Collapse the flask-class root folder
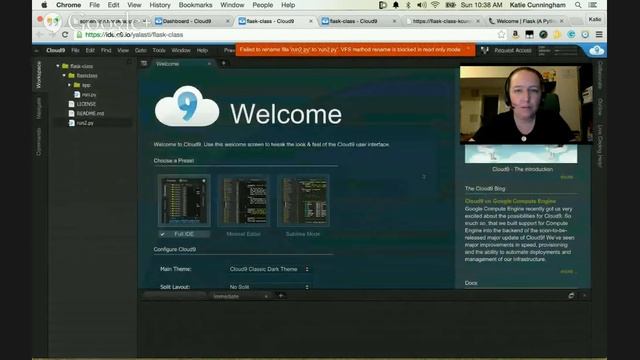The height and width of the screenshot is (360, 640). tap(58, 66)
